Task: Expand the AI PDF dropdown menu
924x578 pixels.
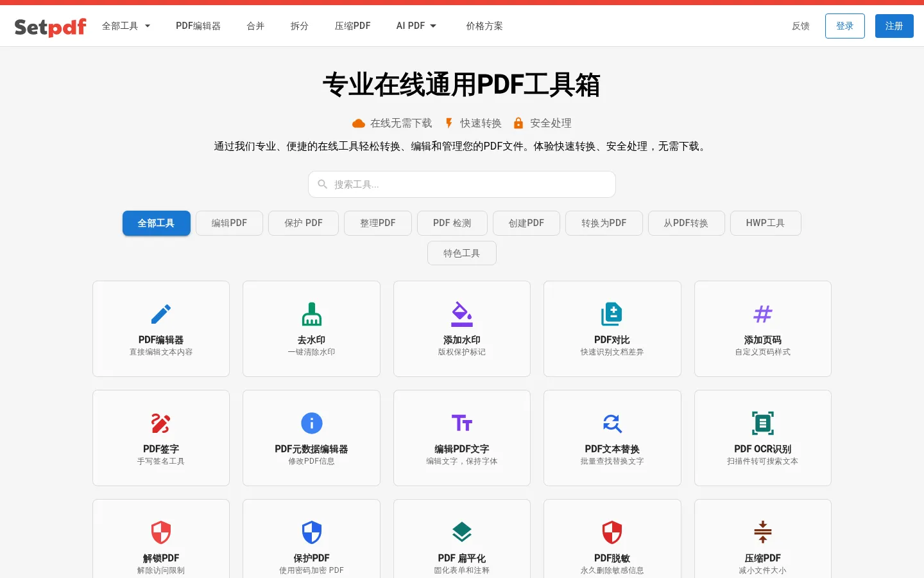Action: [416, 26]
